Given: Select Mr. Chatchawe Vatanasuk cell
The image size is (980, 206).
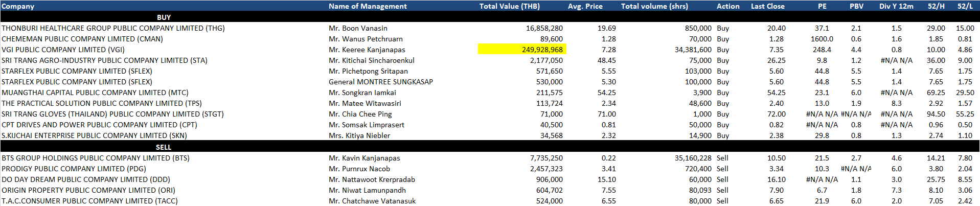Looking at the screenshot, I should pyautogui.click(x=372, y=201).
